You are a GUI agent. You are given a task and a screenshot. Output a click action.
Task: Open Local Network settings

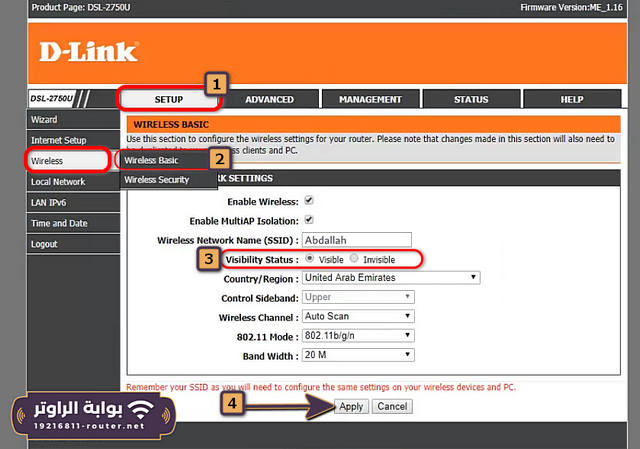73,182
